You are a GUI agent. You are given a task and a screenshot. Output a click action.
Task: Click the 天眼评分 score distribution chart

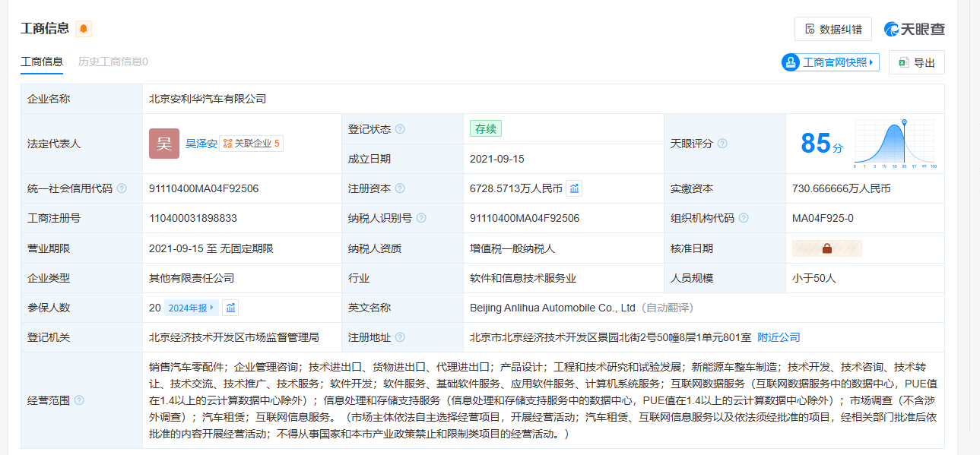(895, 144)
